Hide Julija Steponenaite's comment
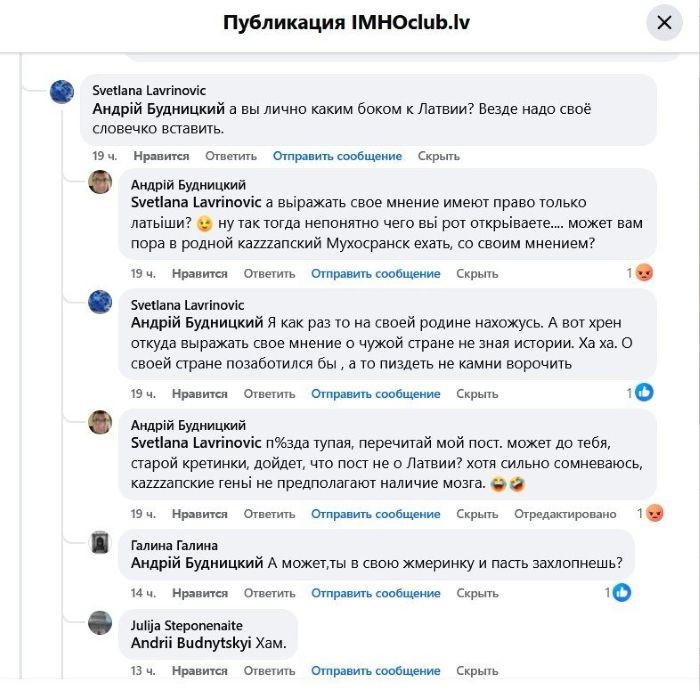 [x=477, y=672]
